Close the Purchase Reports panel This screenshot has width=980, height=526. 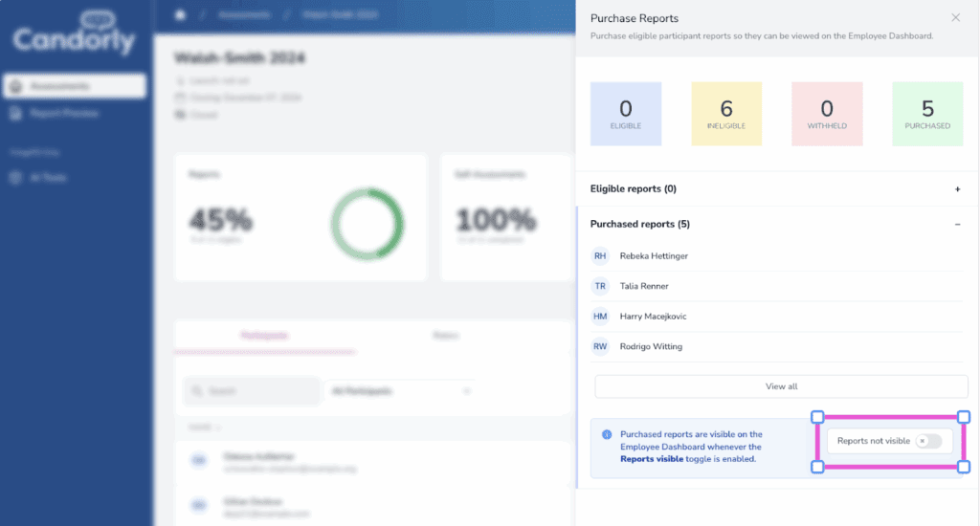coord(955,18)
